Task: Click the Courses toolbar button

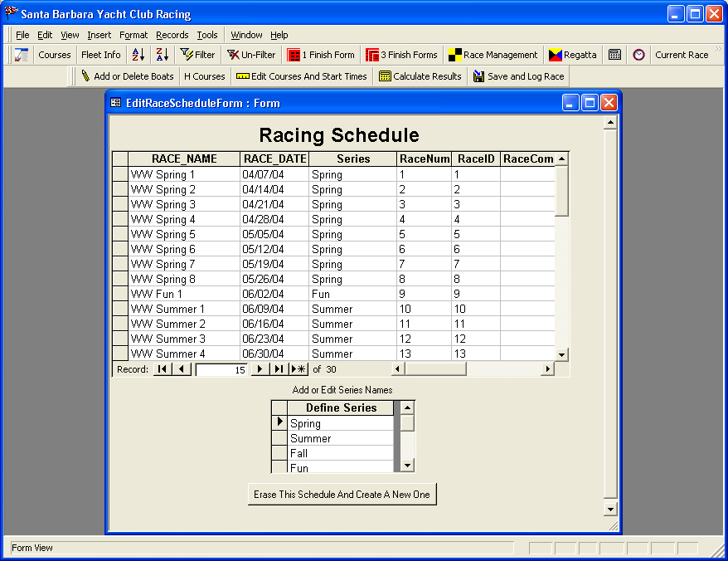Action: [x=55, y=55]
